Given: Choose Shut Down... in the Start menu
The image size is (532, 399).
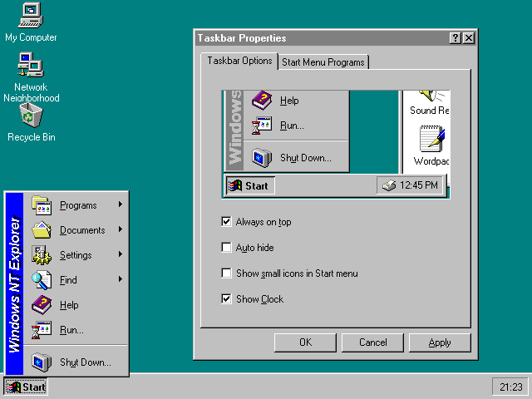Looking at the screenshot, I should point(76,362).
